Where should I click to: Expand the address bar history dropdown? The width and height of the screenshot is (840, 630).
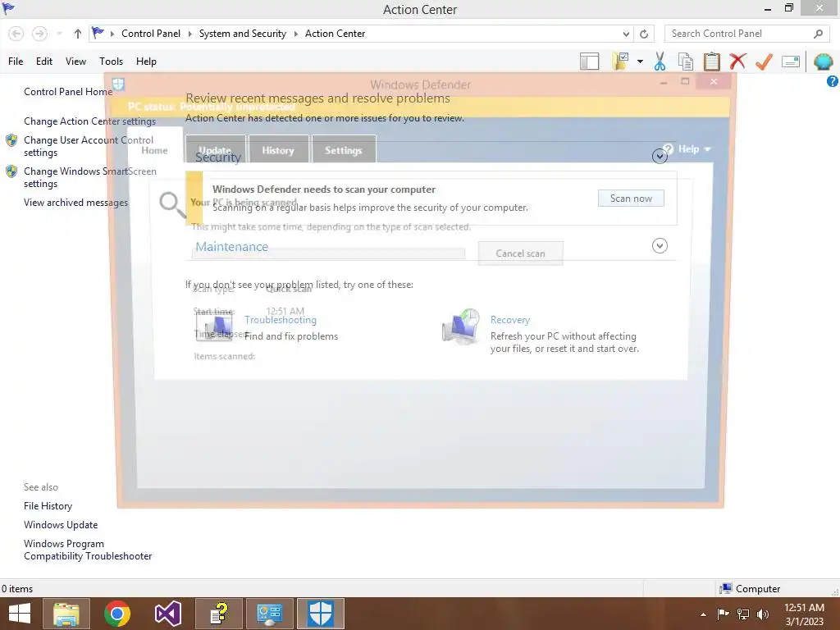pyautogui.click(x=626, y=34)
